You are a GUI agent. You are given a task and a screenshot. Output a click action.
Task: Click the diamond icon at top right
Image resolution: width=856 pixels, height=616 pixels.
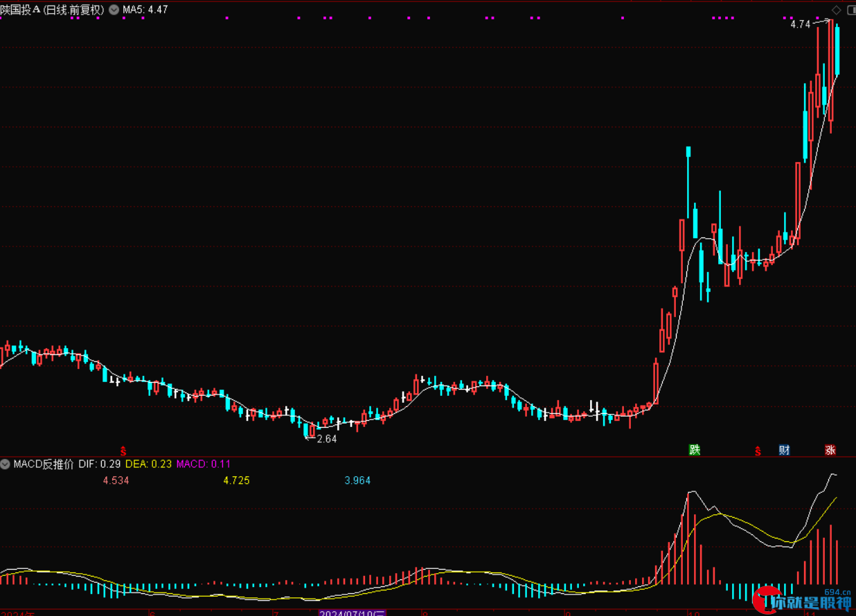[x=836, y=10]
